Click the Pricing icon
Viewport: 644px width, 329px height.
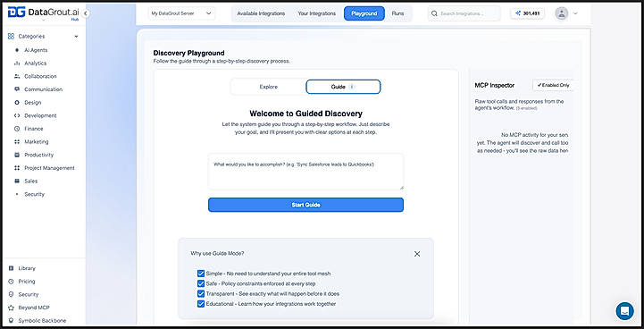click(11, 282)
